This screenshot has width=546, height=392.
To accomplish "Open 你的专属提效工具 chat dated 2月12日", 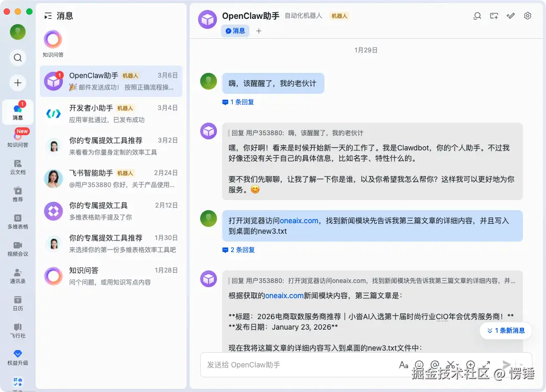I will [111, 211].
